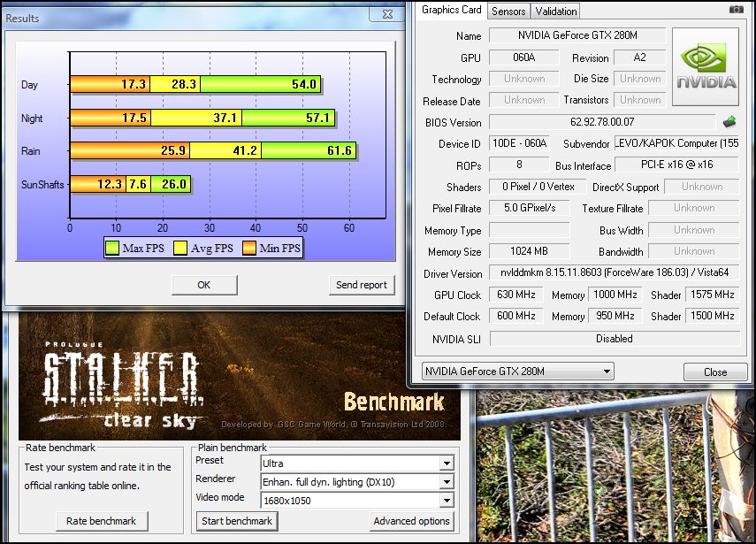Click the Start benchmark button
Screen dimensions: 756x544
237,521
